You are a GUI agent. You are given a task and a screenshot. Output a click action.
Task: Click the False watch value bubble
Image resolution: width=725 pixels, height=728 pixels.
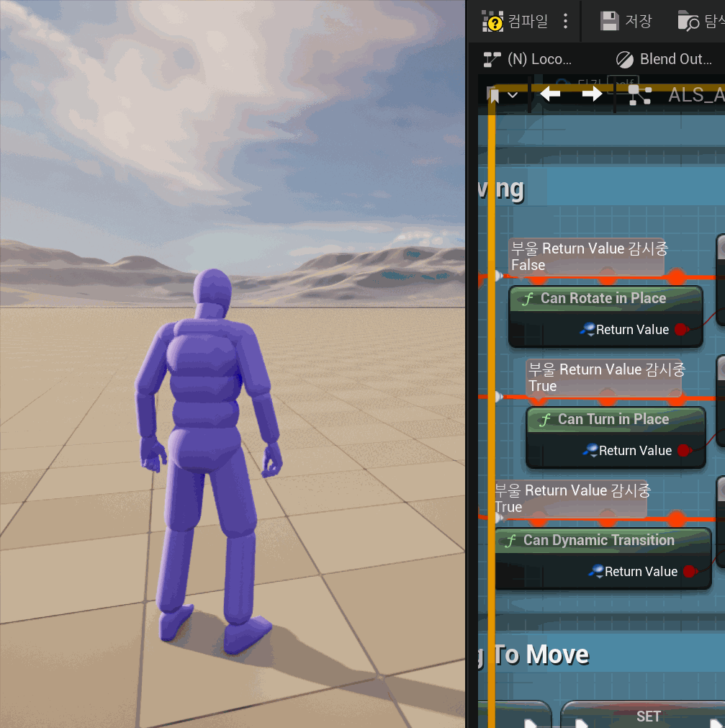click(587, 257)
